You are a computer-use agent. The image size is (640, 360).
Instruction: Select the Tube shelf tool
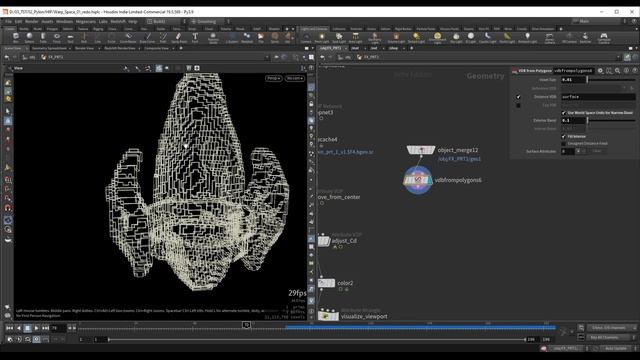[x=43, y=38]
